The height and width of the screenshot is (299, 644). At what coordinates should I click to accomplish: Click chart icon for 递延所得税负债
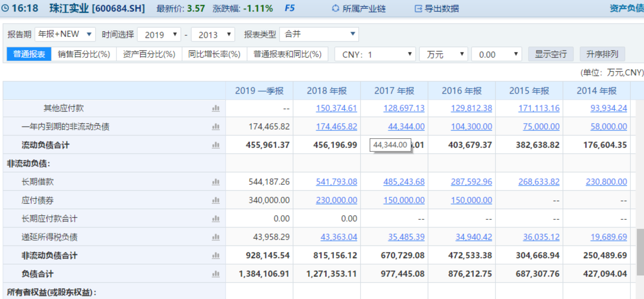tap(216, 237)
